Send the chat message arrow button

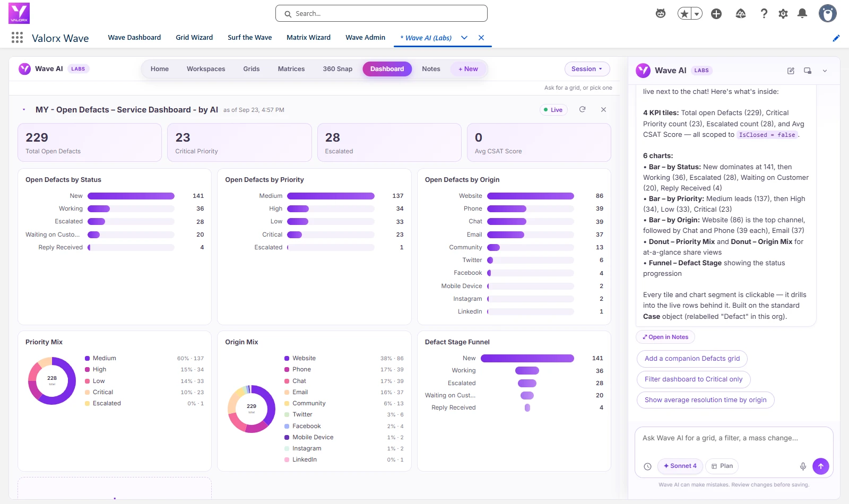(821, 466)
